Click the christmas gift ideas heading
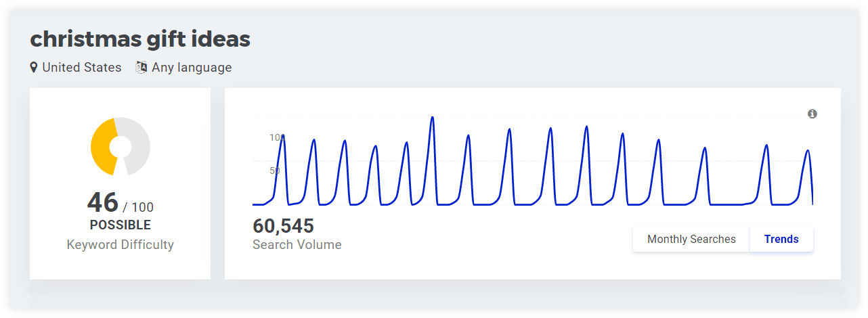Screen dimensions: 868x318 (140, 39)
